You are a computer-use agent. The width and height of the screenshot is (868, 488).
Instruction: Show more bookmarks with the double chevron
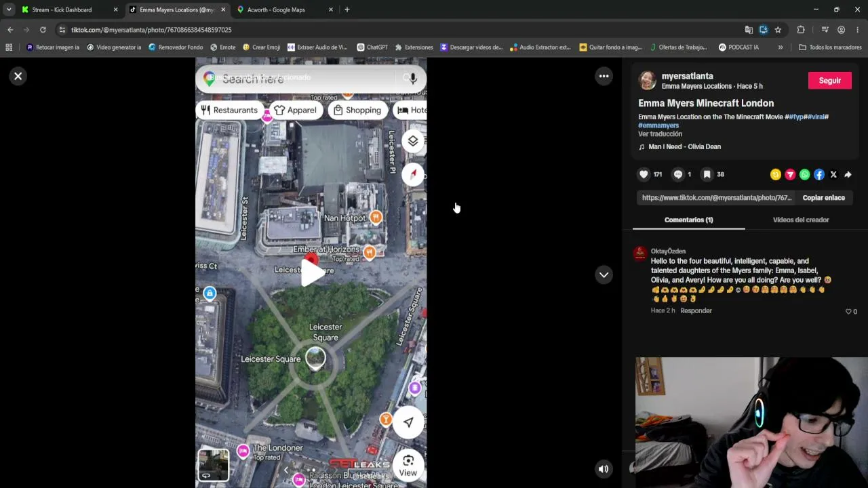click(x=781, y=47)
